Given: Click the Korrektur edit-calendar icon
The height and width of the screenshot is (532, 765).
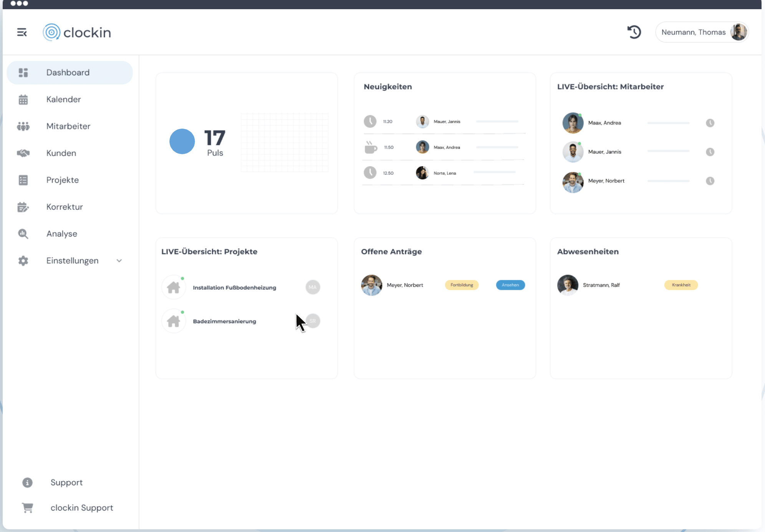Looking at the screenshot, I should coord(23,207).
